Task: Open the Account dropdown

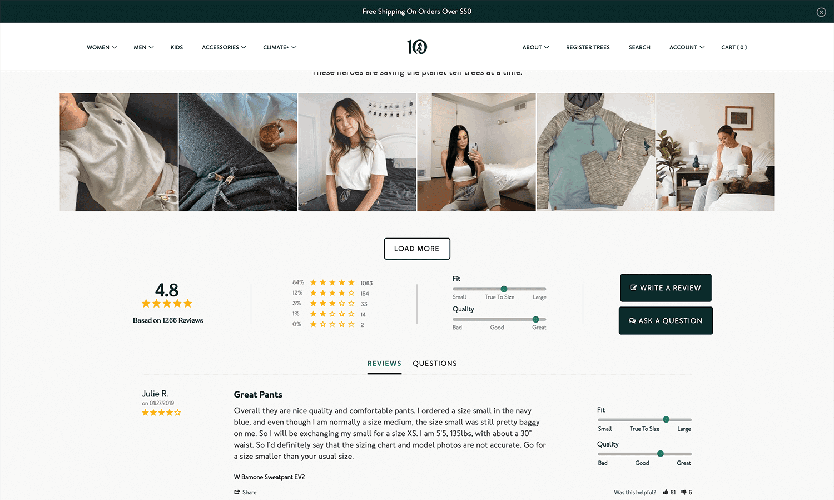Action: click(687, 47)
